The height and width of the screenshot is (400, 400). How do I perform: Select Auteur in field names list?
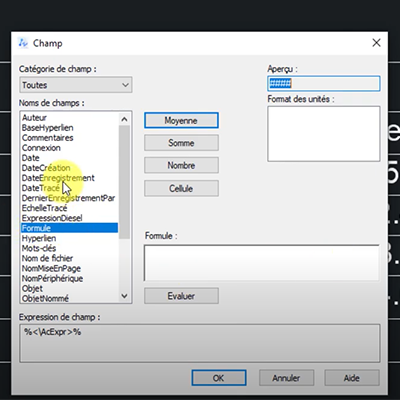34,118
